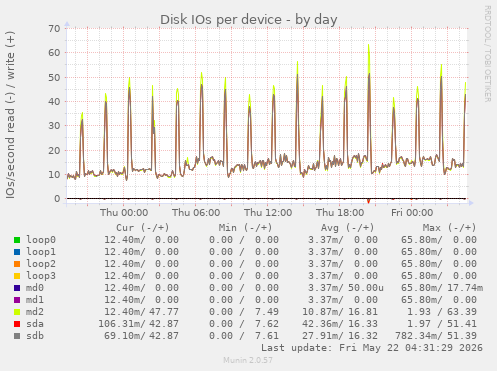Select the 'md1' legend label
Image resolution: width=497 pixels, height=371 pixels.
pyautogui.click(x=35, y=300)
